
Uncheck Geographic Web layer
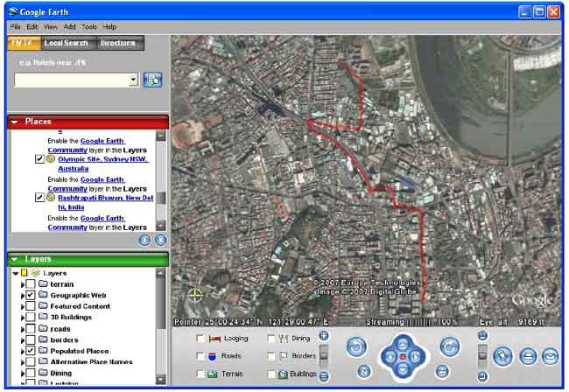(x=31, y=295)
